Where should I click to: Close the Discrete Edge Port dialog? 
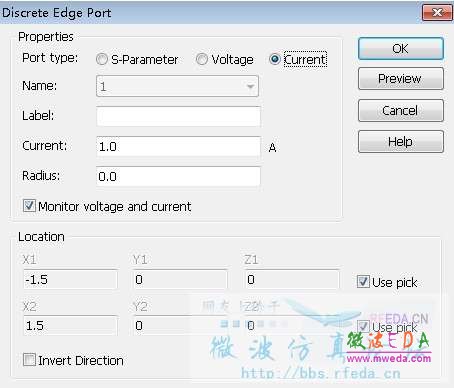tap(437, 13)
